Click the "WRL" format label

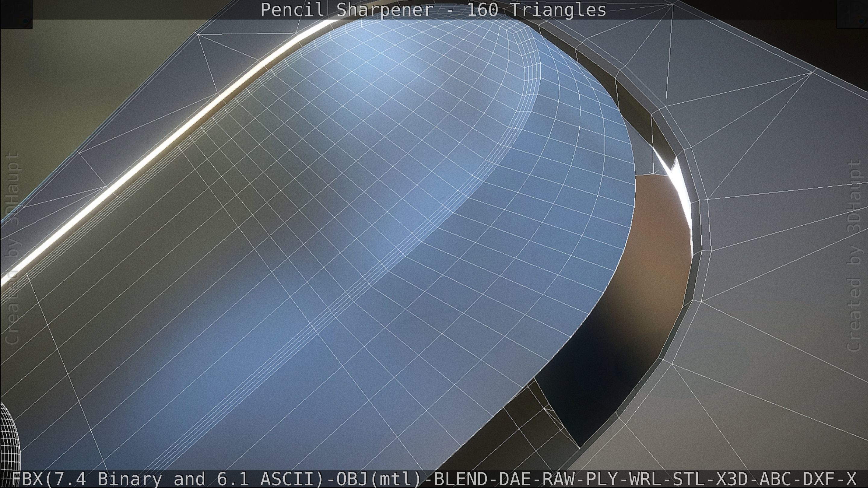tap(645, 479)
